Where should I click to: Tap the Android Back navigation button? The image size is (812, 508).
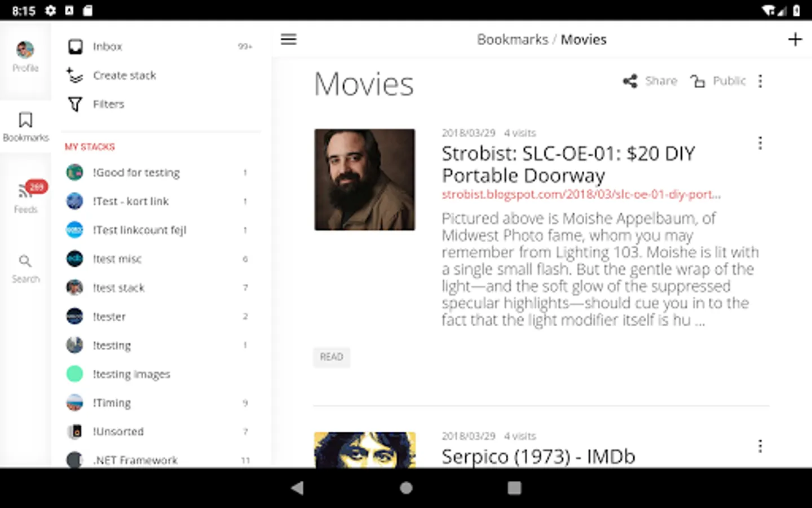point(297,488)
